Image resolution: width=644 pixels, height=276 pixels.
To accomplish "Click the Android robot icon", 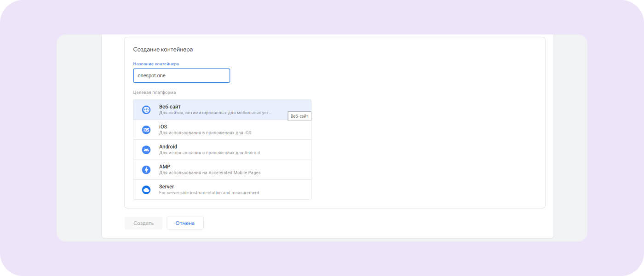I will tap(146, 149).
